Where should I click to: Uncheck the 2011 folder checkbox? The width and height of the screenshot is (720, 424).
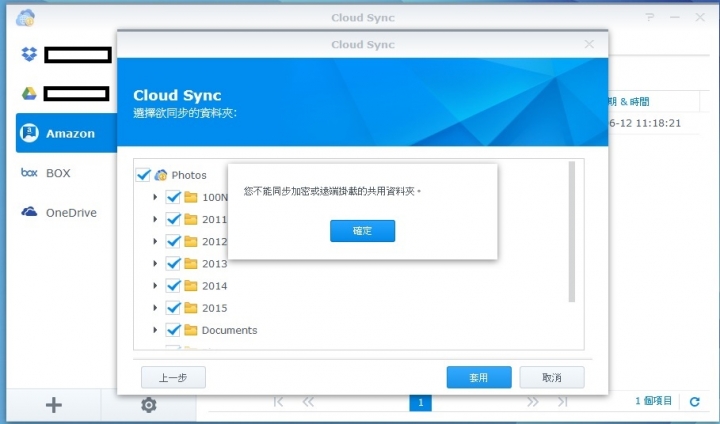tap(173, 219)
